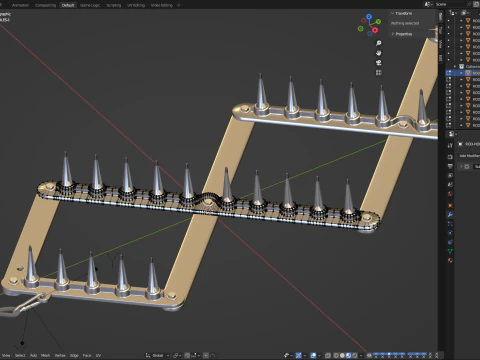Open the viewport View menu
This screenshot has height=360, width=480.
click(6, 355)
